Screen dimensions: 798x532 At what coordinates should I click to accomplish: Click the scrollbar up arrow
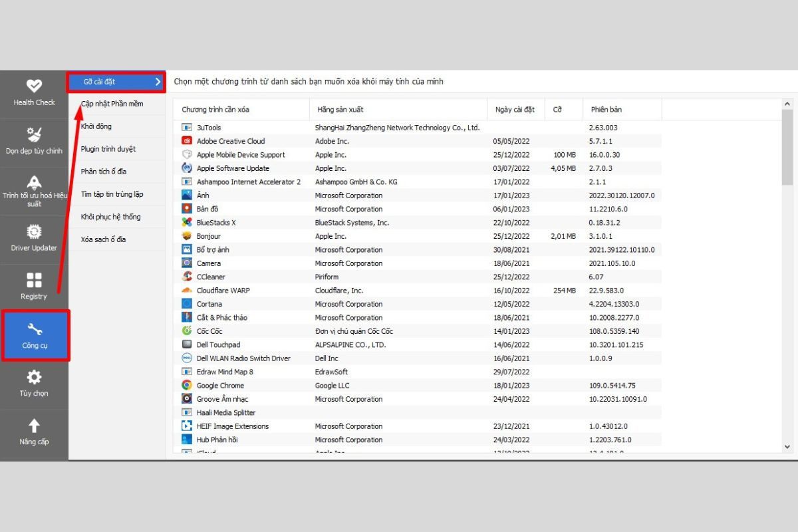(788, 104)
